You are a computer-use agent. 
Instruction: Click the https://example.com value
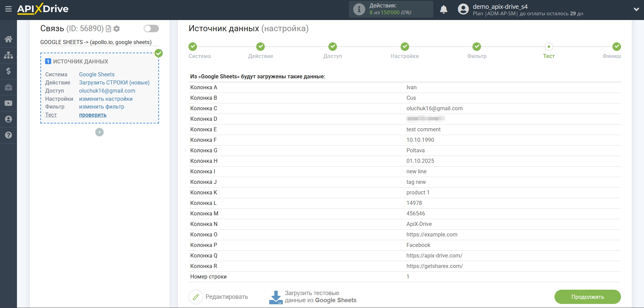(x=432, y=234)
